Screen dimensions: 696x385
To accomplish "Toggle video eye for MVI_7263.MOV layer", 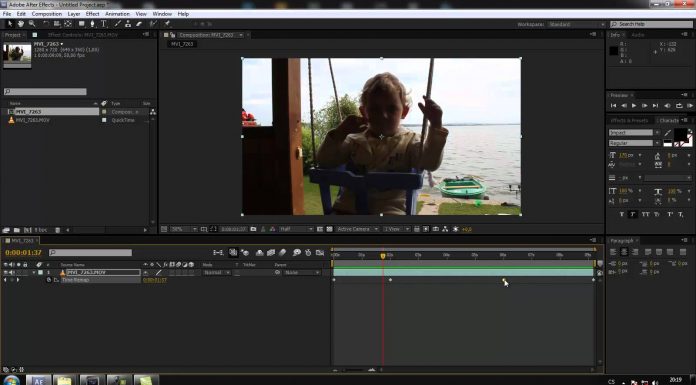I will click(6, 272).
